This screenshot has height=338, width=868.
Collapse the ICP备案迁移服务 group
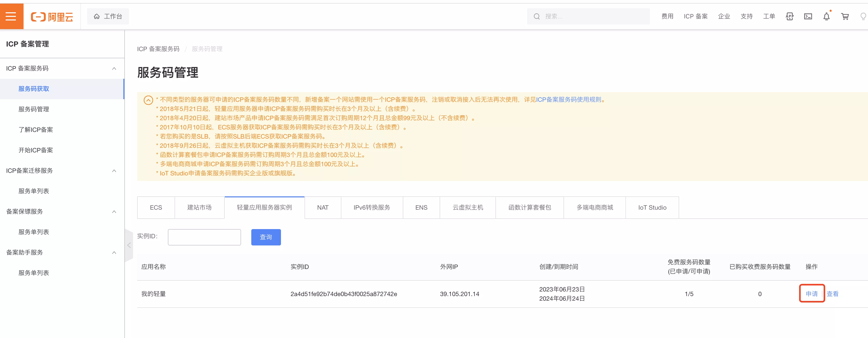(62, 171)
